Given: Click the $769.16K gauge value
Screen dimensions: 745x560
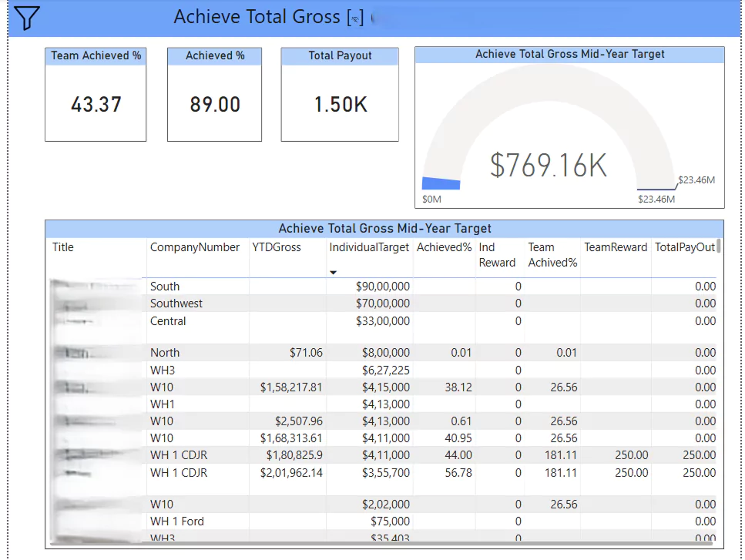Looking at the screenshot, I should 548,165.
